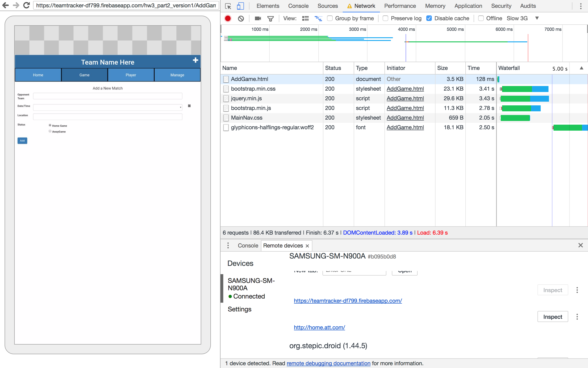Click the blue Add button
Viewport: 588px width, 368px height.
point(22,141)
